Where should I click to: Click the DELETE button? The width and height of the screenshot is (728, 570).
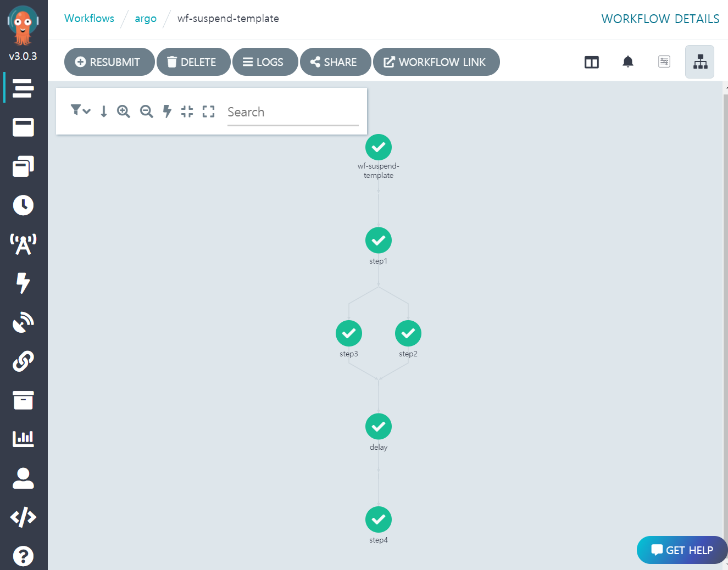[x=193, y=62]
